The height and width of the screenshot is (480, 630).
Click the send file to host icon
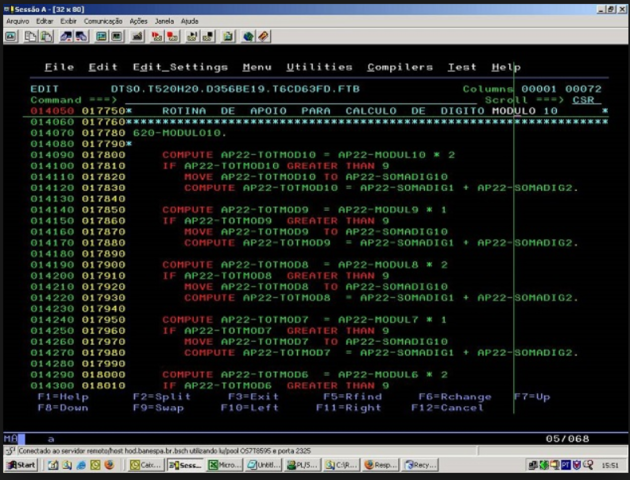pyautogui.click(x=66, y=37)
